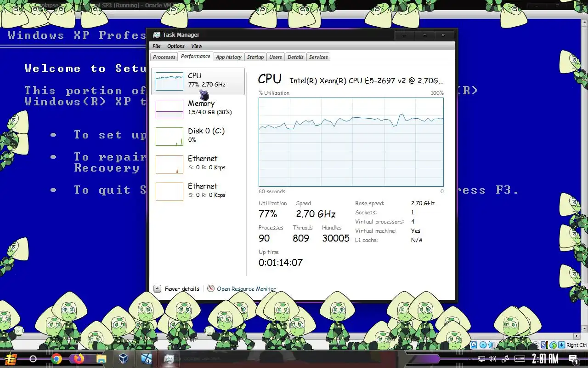The height and width of the screenshot is (368, 588).
Task: Click the Base speed 2.70 GHz value
Action: [423, 203]
